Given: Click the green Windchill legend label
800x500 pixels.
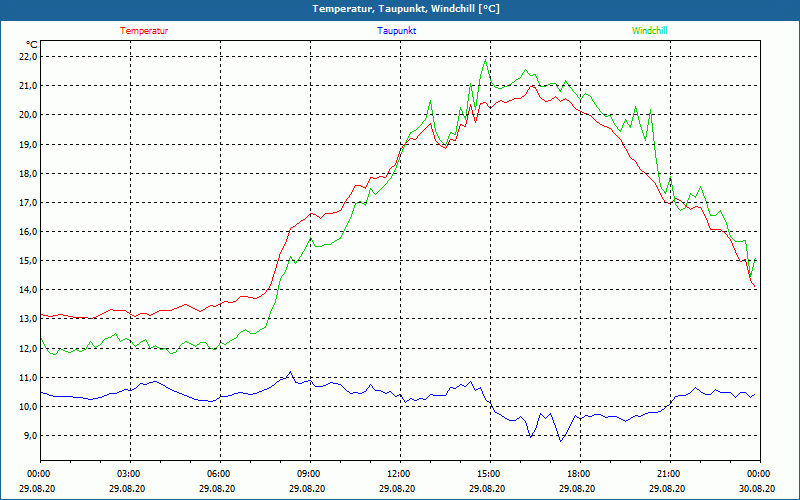Looking at the screenshot, I should (x=649, y=31).
